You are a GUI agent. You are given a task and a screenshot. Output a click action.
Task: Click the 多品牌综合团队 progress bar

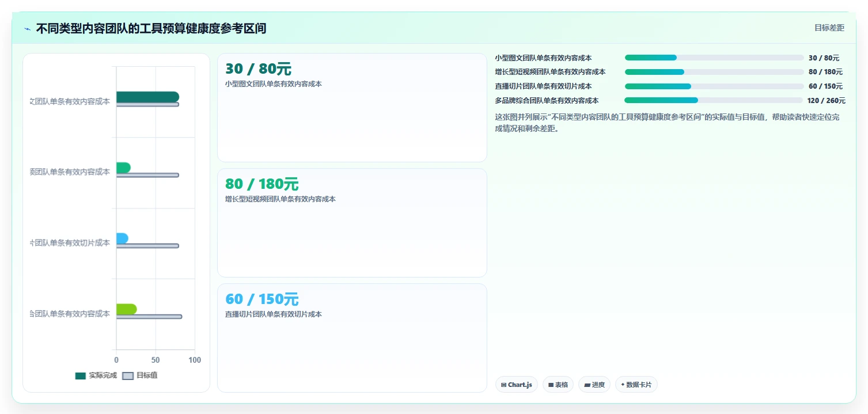click(x=714, y=100)
